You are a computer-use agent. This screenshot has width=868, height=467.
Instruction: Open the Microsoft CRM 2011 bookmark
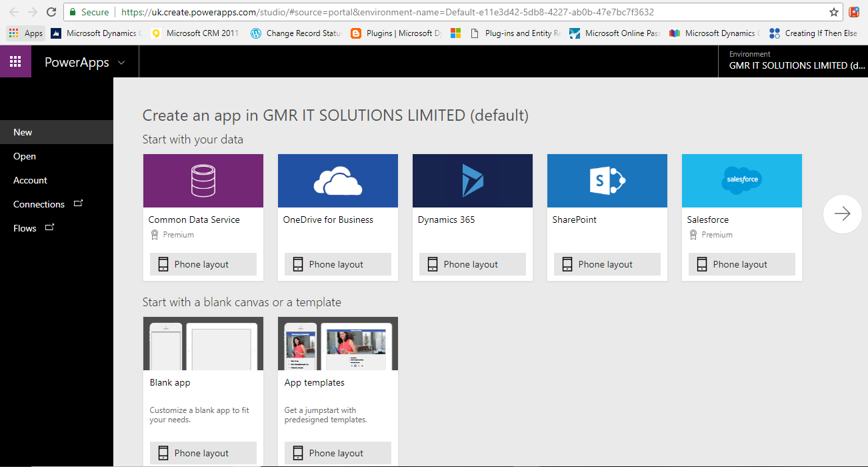pos(196,33)
